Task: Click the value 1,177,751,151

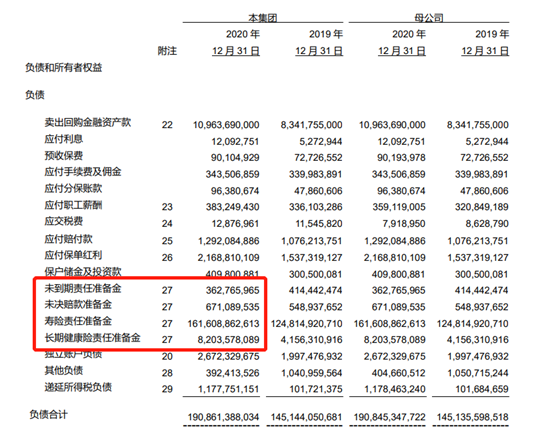Action: click(x=229, y=389)
